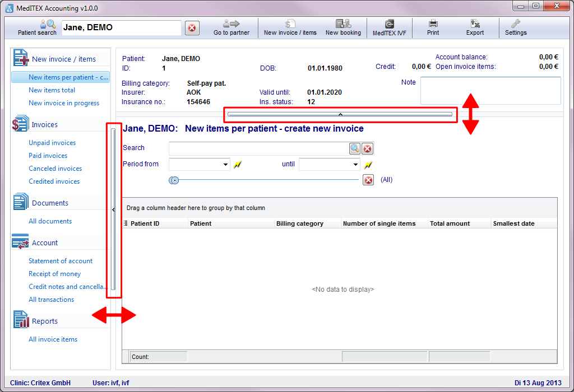The width and height of the screenshot is (574, 392).
Task: Open Patient search in toolbar
Action: pos(38,28)
